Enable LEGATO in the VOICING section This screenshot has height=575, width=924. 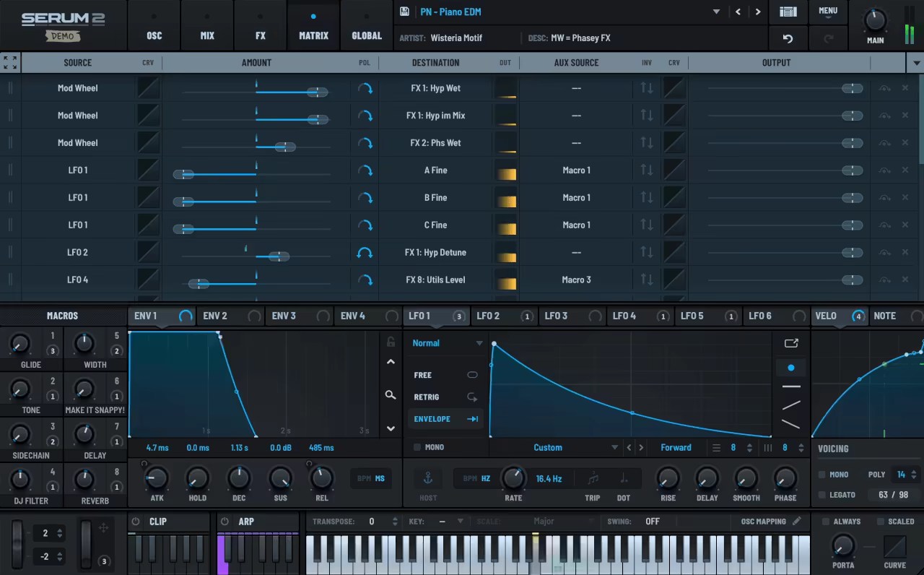click(822, 495)
